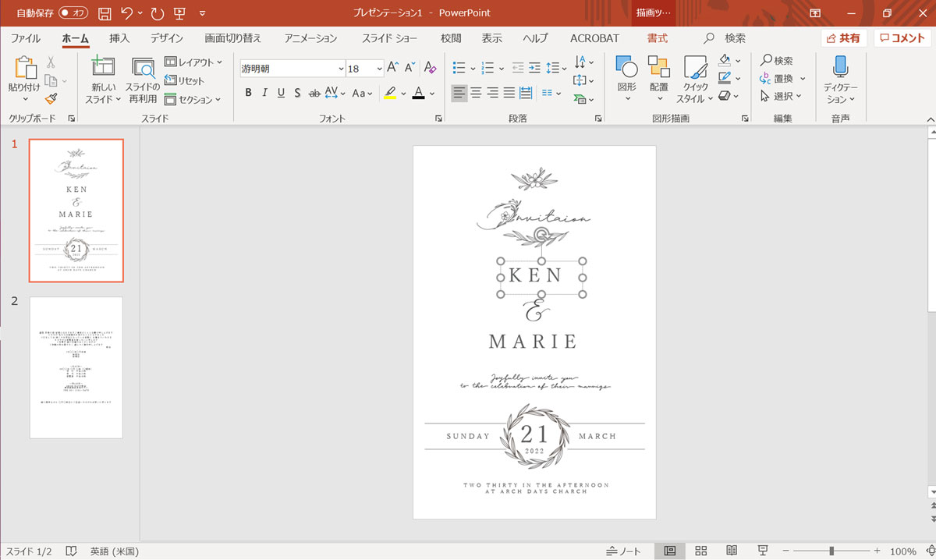Viewport: 936px width, 560px height.
Task: Expand the font name dropdown
Action: pyautogui.click(x=340, y=69)
